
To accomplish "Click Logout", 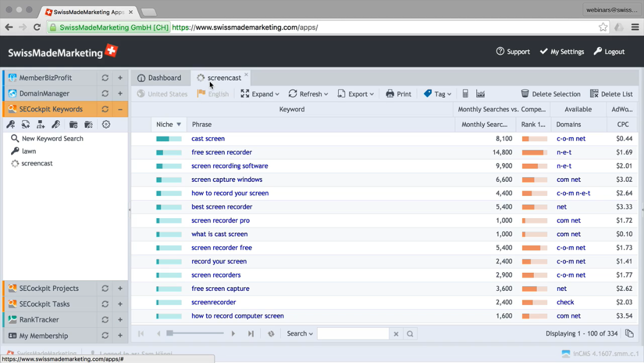I will [609, 52].
